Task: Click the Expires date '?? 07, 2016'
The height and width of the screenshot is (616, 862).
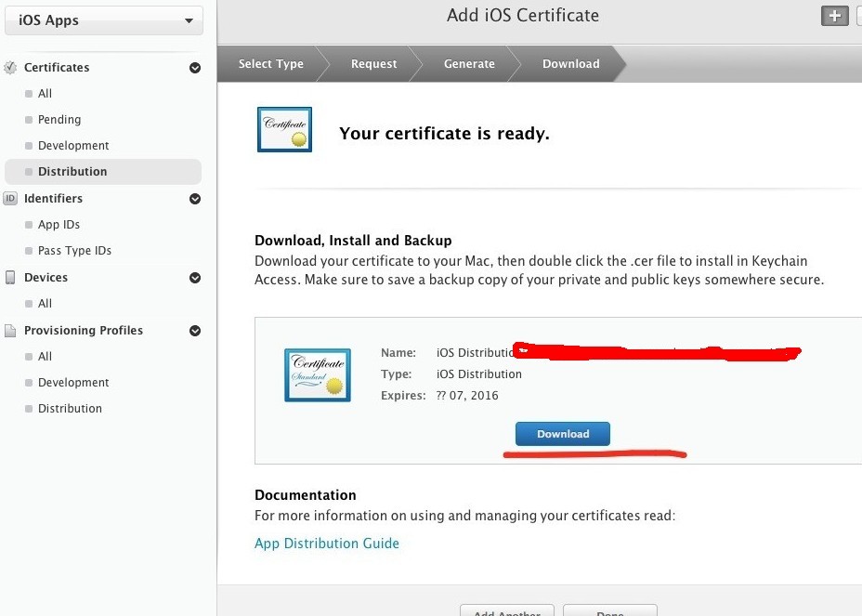Action: tap(467, 396)
